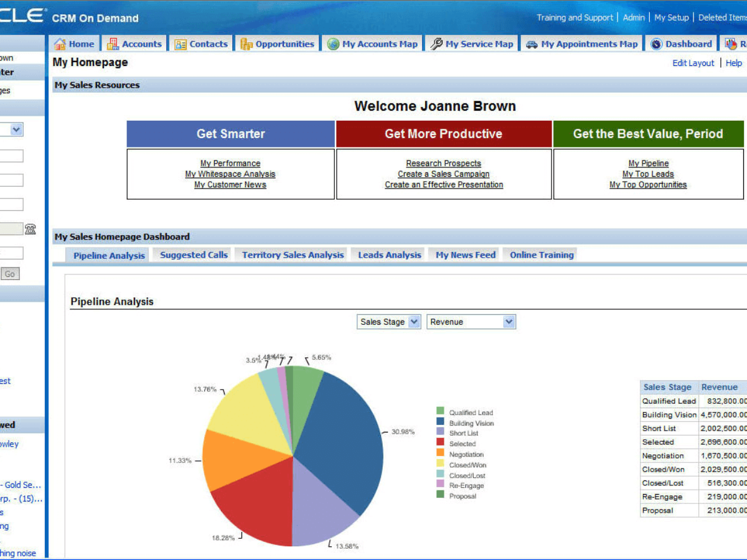747x560 pixels.
Task: Open the Sales Stage dropdown above the chart
Action: pyautogui.click(x=389, y=322)
